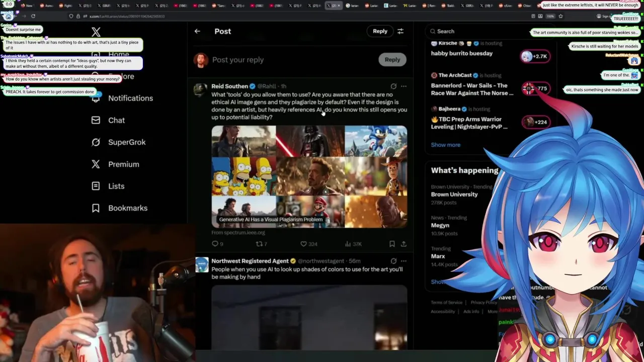This screenshot has width=644, height=362.
Task: Open Accessibility footer link
Action: pos(443,311)
